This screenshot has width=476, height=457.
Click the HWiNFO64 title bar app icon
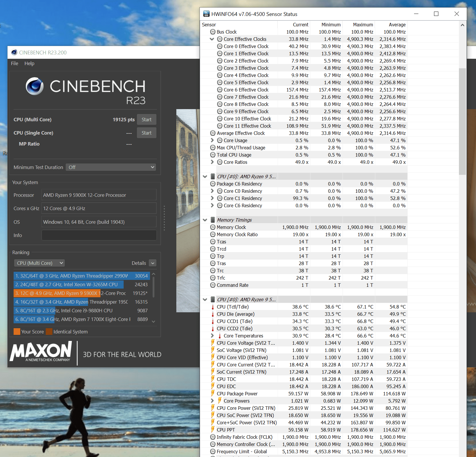click(x=206, y=14)
